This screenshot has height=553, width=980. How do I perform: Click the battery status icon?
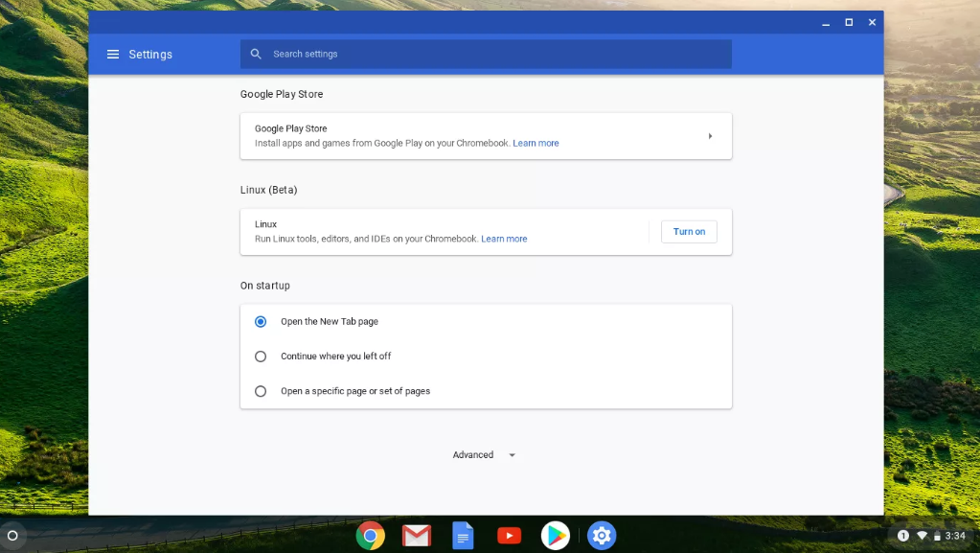pos(937,536)
